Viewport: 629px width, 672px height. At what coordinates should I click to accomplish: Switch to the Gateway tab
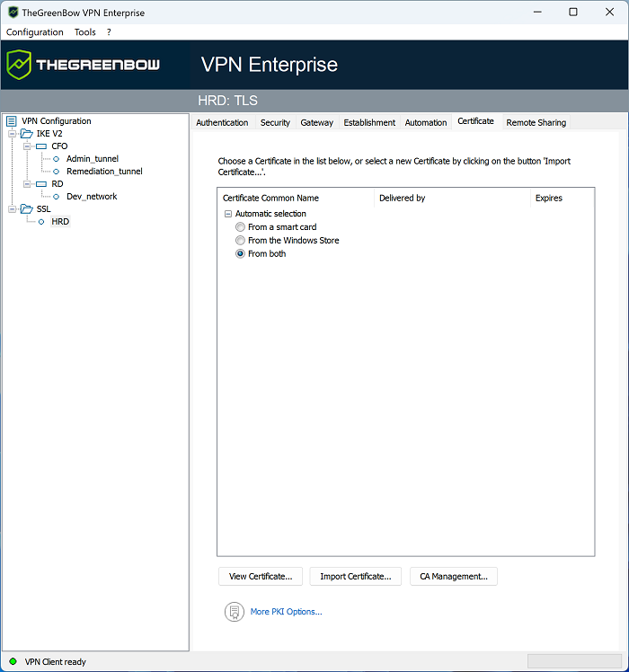coord(317,122)
